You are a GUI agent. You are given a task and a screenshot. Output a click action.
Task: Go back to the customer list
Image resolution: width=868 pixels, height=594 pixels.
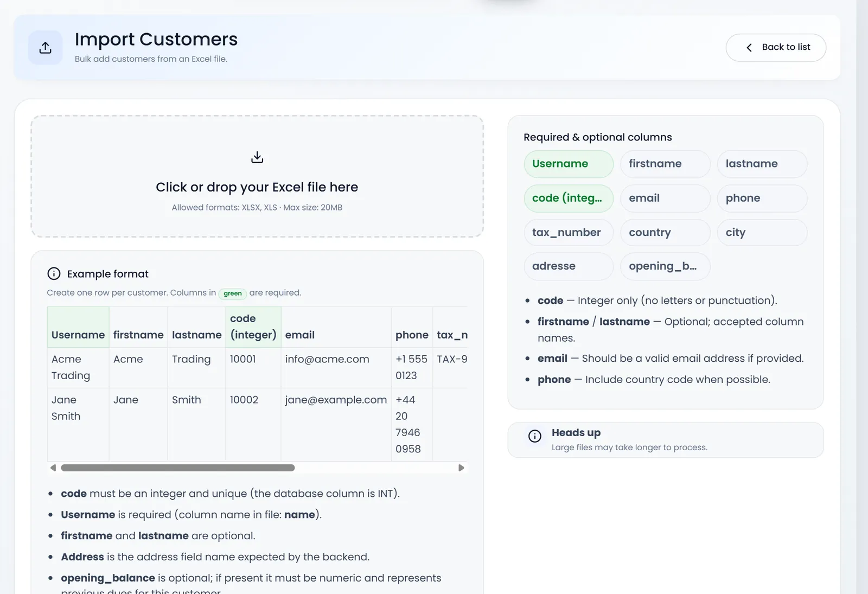click(x=776, y=48)
